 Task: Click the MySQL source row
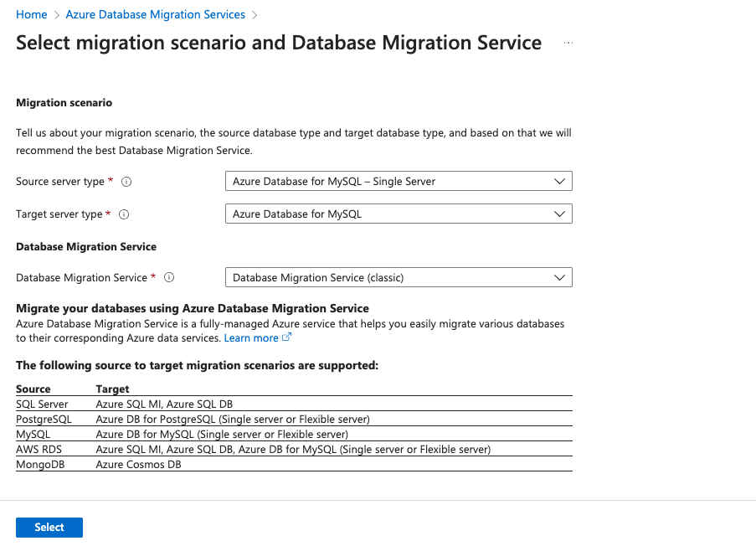33,434
